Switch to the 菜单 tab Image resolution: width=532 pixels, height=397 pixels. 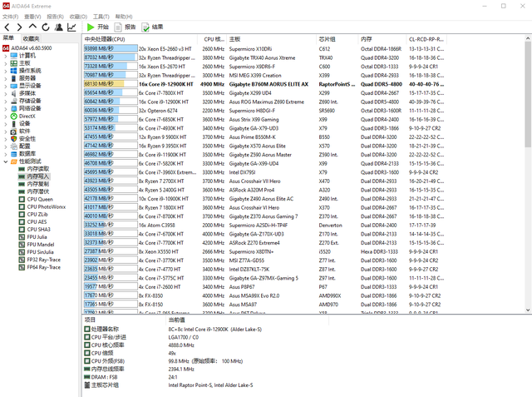pyautogui.click(x=8, y=38)
